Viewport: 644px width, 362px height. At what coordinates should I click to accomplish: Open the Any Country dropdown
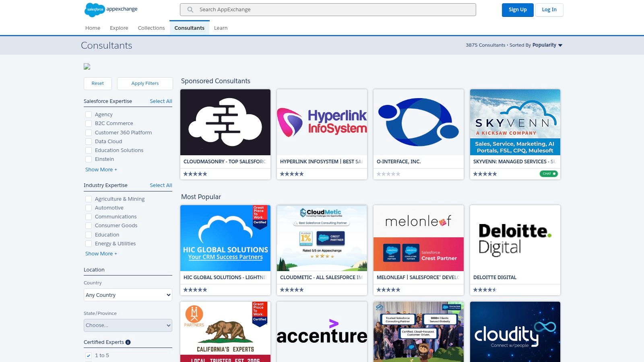tap(128, 295)
